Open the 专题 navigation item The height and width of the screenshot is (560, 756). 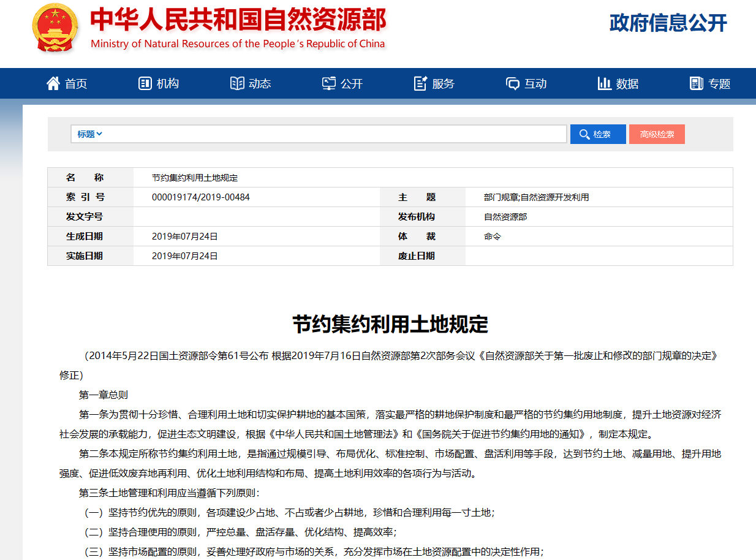click(710, 83)
